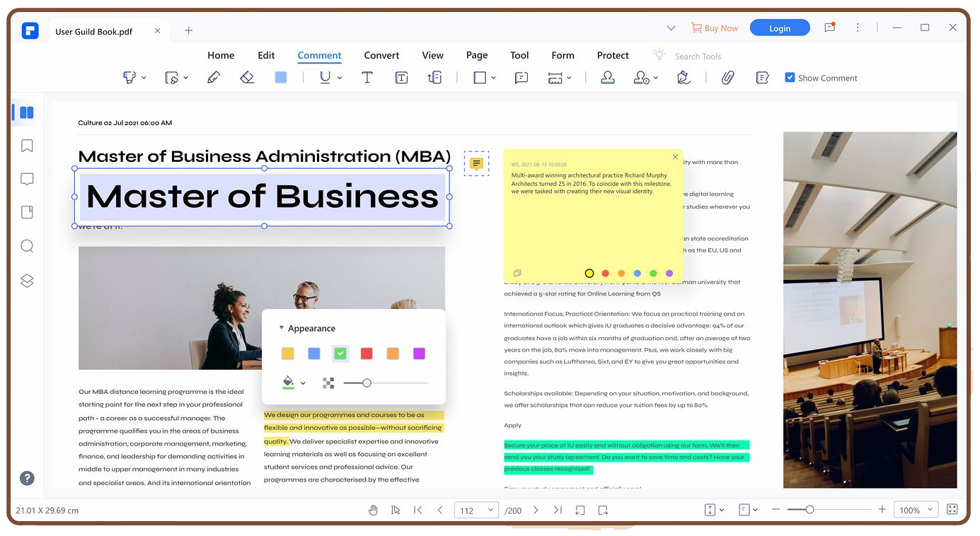Click the Login button
The width and height of the screenshot is (980, 536).
(x=779, y=28)
